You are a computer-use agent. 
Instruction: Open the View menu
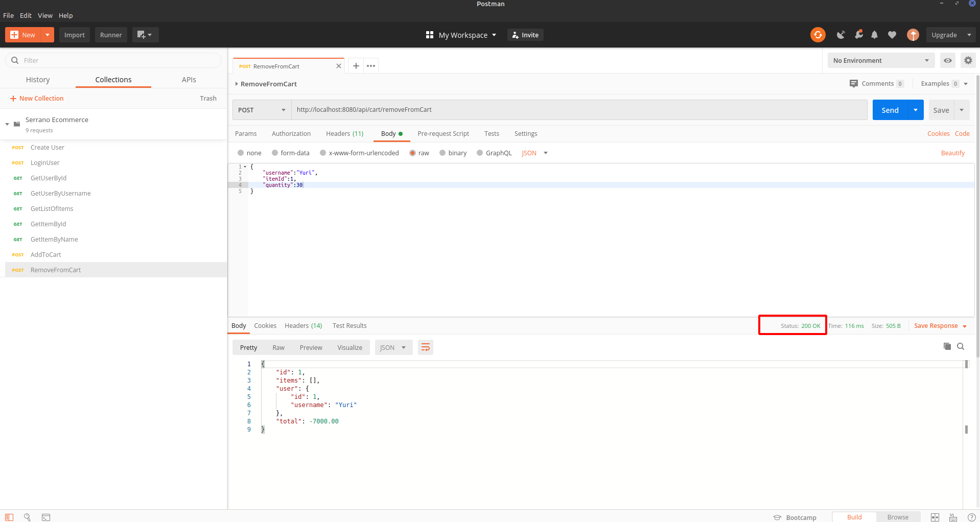(45, 15)
